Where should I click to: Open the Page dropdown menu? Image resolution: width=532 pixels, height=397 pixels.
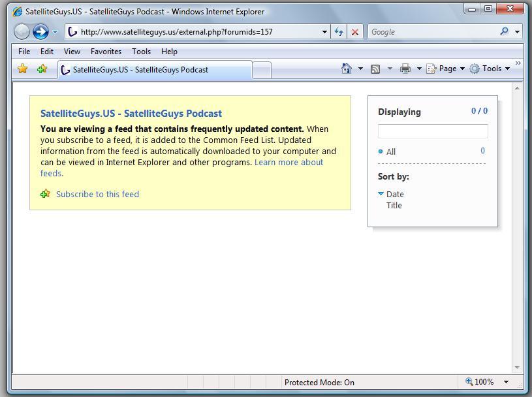tap(446, 69)
